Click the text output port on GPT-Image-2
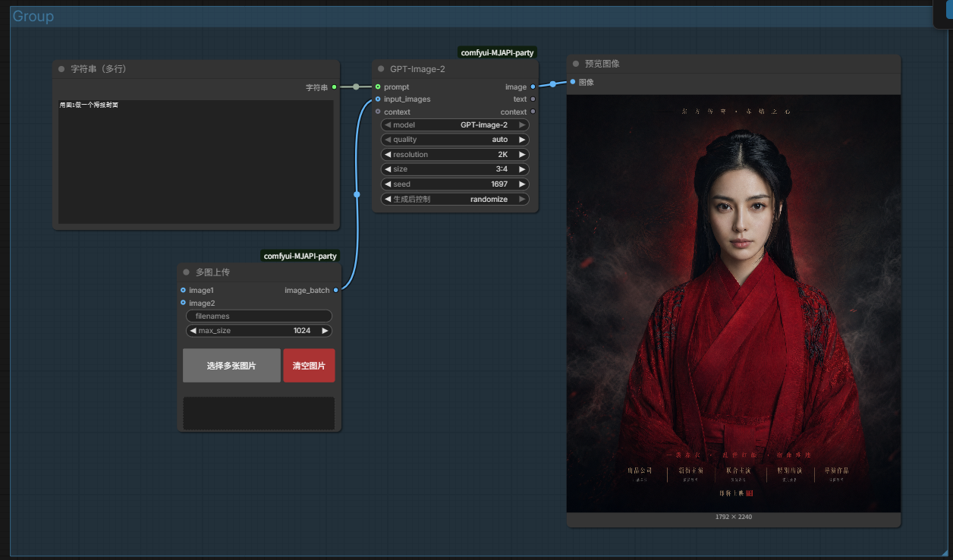The image size is (953, 560). click(x=533, y=99)
